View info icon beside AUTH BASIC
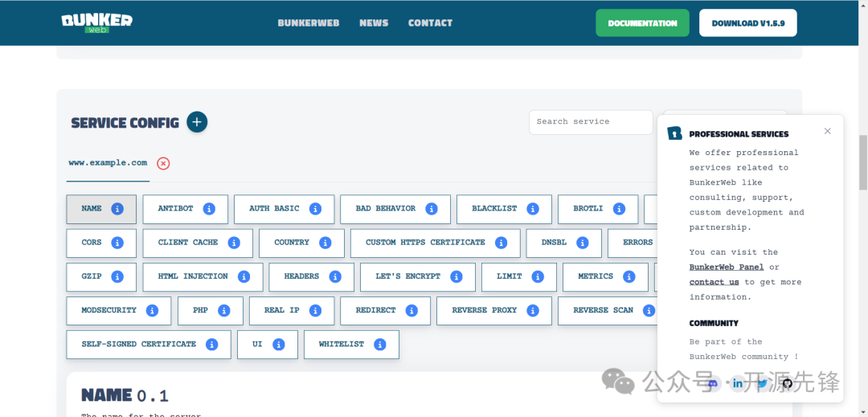868x417 pixels. 315,209
